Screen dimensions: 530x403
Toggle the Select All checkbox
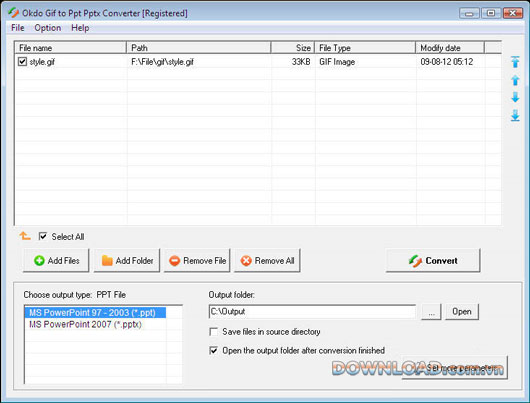pos(43,236)
